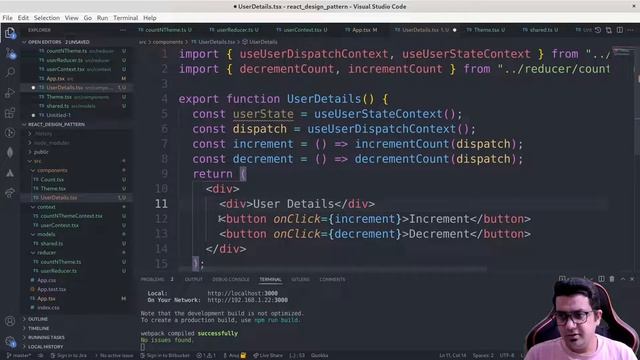The image size is (640, 360).
Task: Open the View menu
Action: tap(71, 18)
